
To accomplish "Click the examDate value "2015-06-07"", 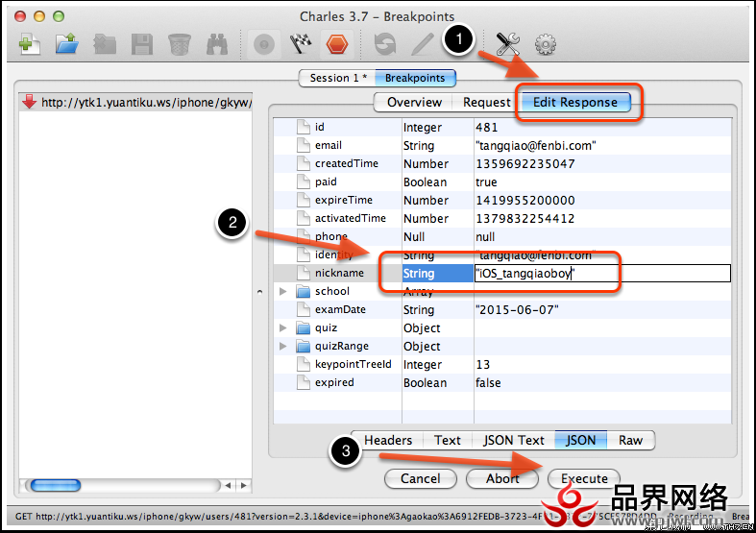I will pos(517,310).
